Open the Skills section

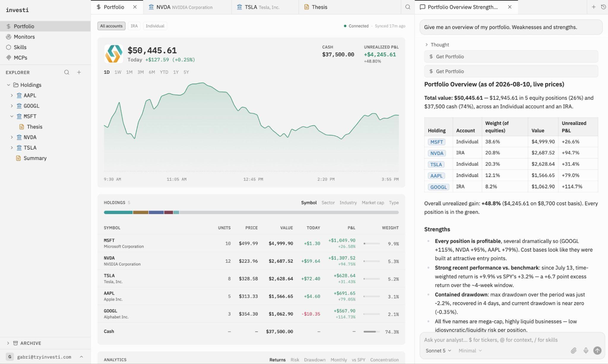[x=20, y=47]
